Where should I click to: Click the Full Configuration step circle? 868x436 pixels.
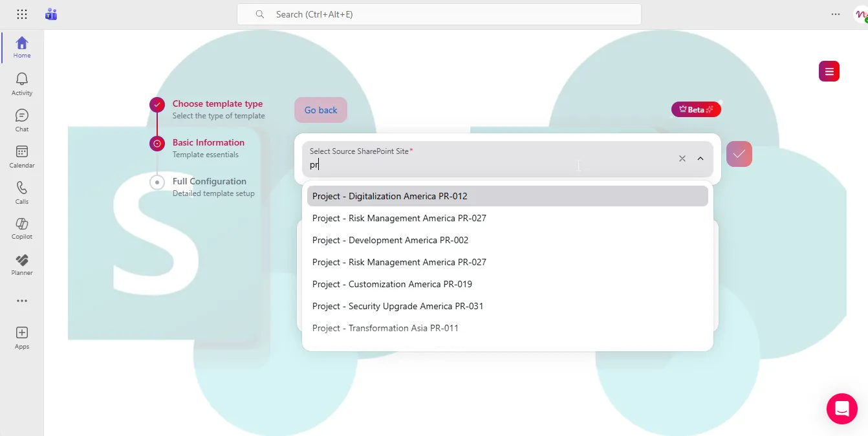click(x=157, y=182)
